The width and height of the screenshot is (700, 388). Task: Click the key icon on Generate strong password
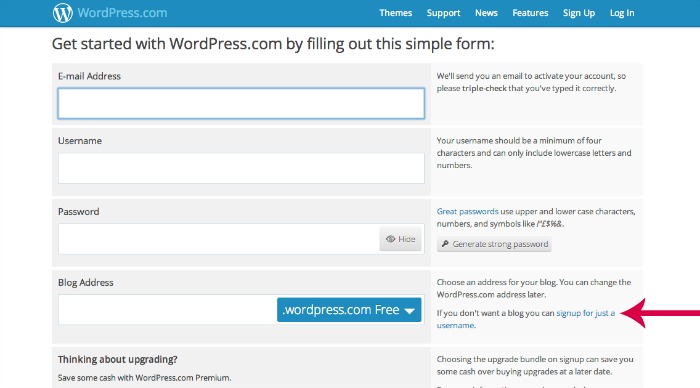(445, 244)
